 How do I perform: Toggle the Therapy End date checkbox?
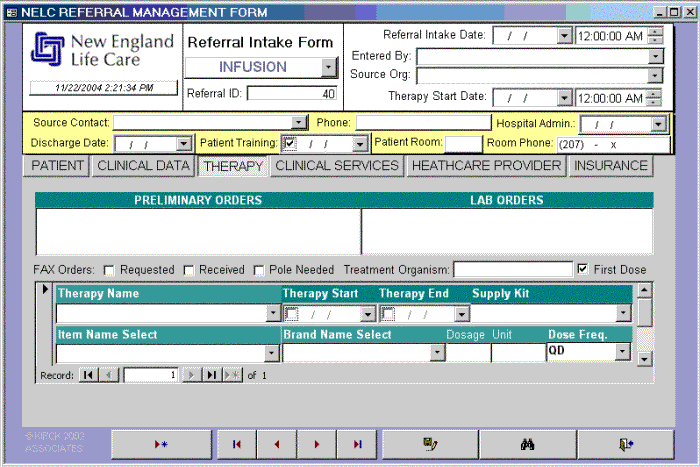point(388,314)
